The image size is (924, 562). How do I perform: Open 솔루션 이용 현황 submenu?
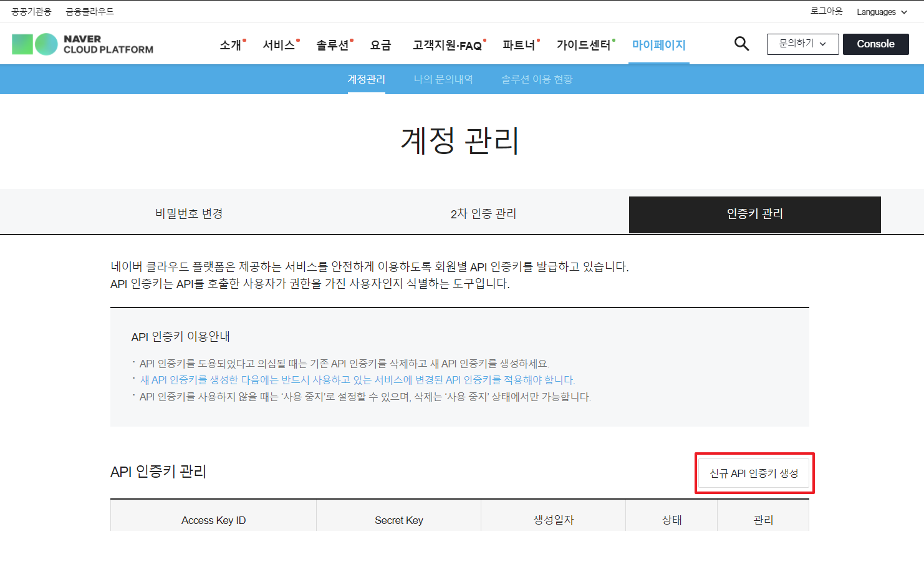(537, 79)
